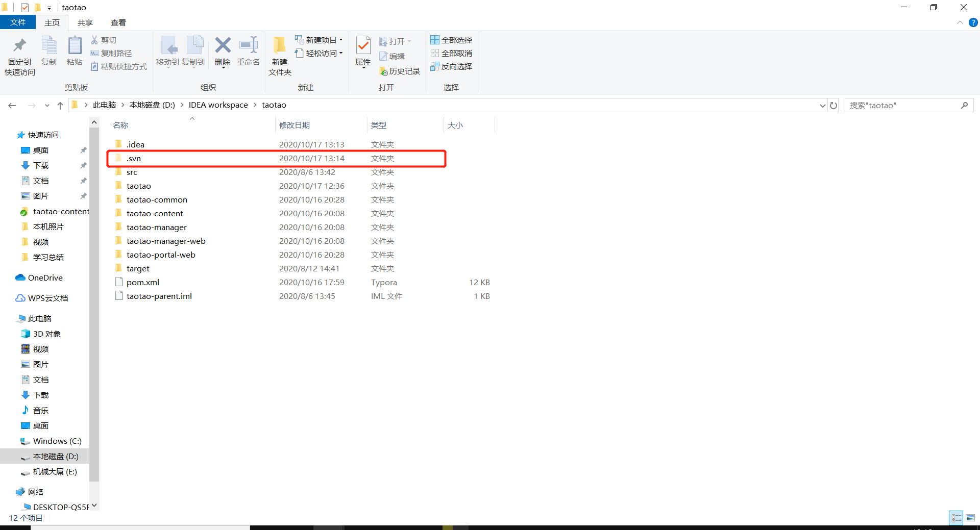
Task: Select 机械大屌 (E:) drive in sidebar
Action: pyautogui.click(x=55, y=471)
